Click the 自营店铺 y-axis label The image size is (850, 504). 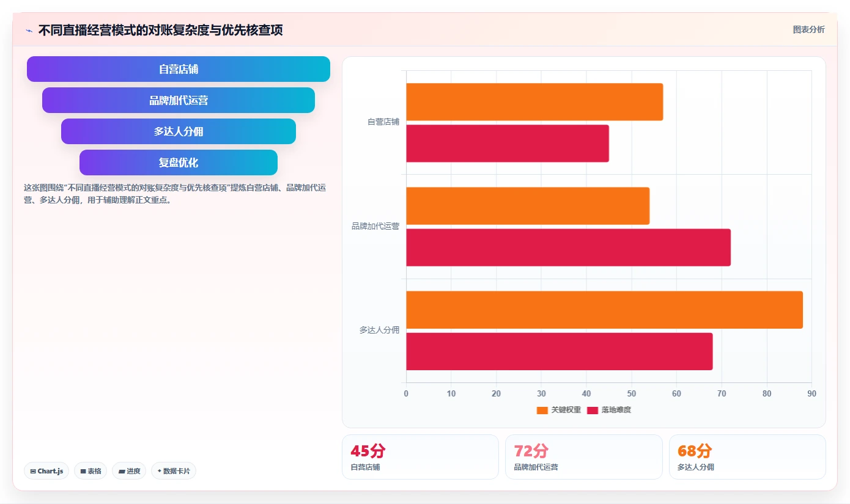pos(383,122)
